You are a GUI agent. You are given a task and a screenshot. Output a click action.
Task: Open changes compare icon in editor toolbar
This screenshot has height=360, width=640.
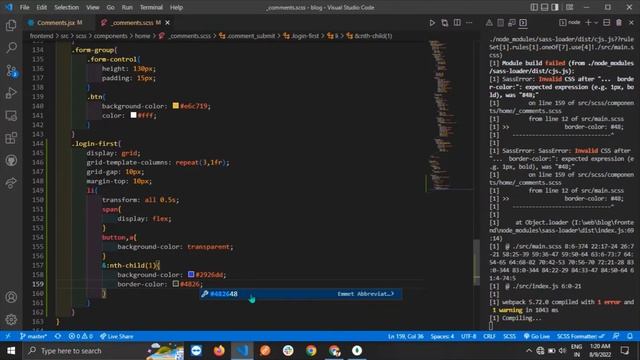(444, 23)
